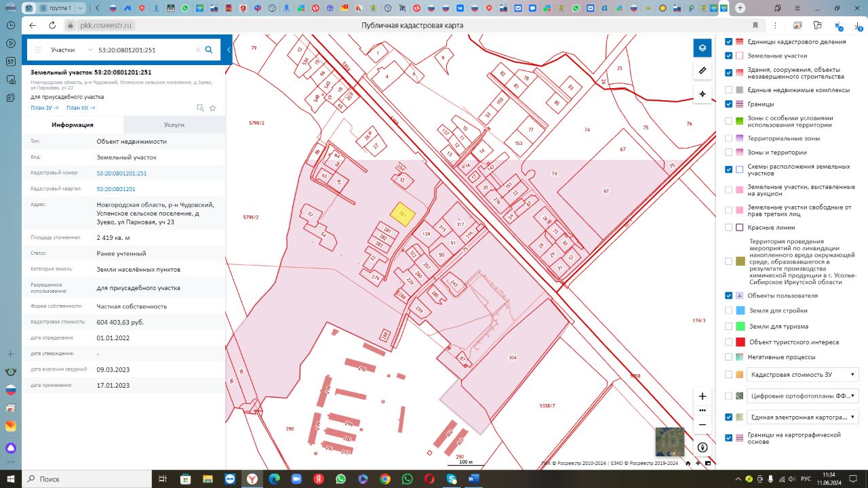Enable Земля для стройки layer

728,310
